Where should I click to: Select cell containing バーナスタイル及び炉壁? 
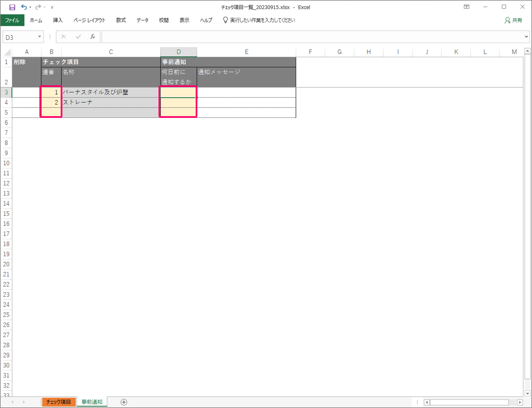click(x=110, y=92)
